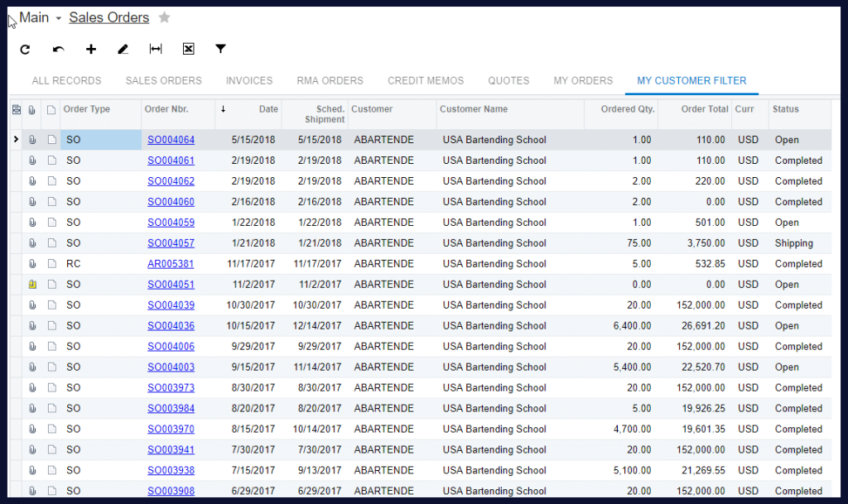Image resolution: width=848 pixels, height=504 pixels.
Task: Click the Refresh toolbar icon
Action: [x=25, y=49]
